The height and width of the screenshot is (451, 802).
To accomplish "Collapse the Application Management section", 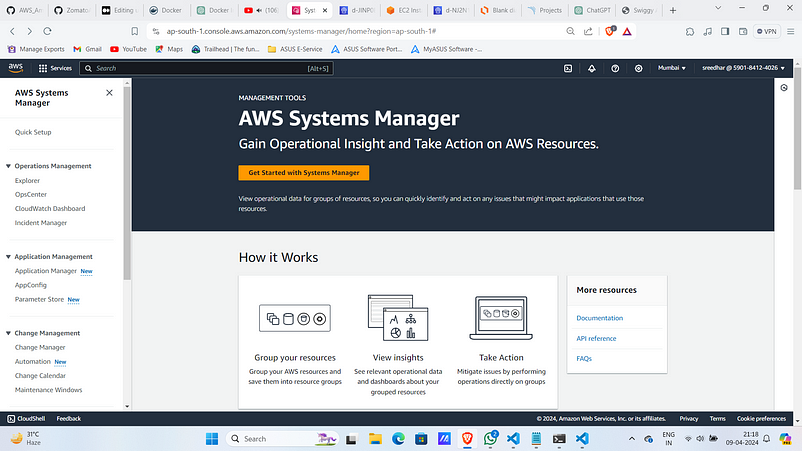I will point(8,257).
